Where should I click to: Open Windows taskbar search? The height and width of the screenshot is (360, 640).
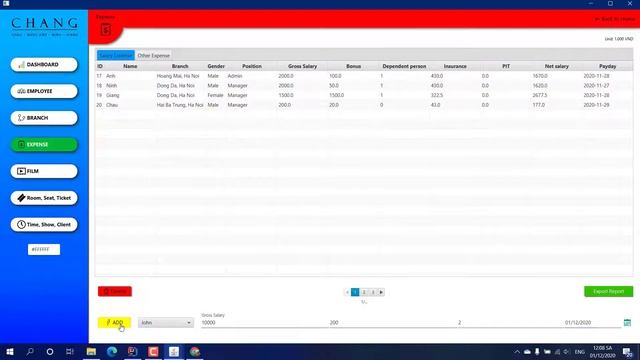coord(30,352)
